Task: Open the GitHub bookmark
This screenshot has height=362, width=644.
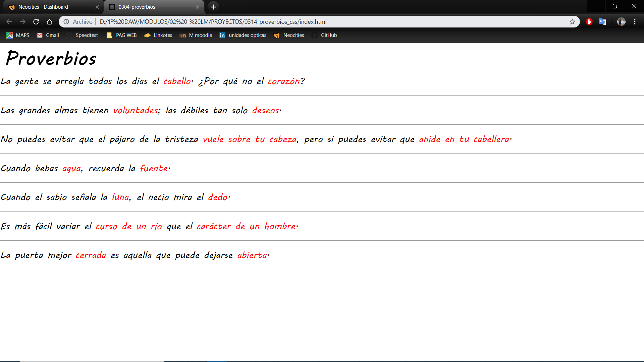Action: pyautogui.click(x=324, y=35)
